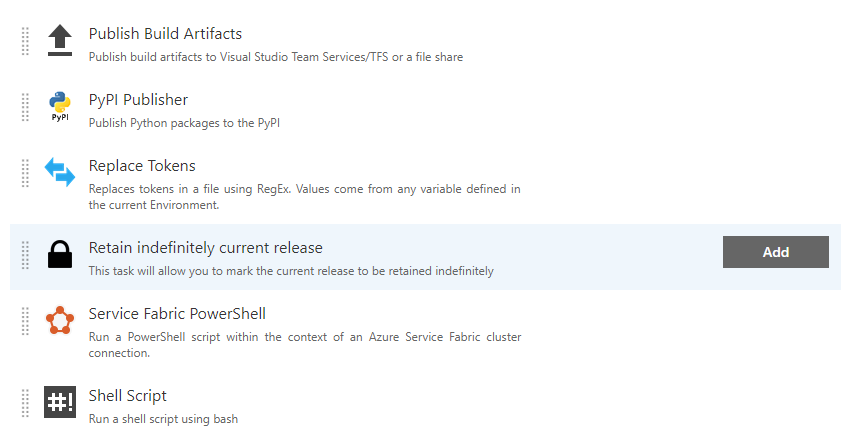Image resolution: width=860 pixels, height=428 pixels.
Task: Select the Service Fabric PowerShell title
Action: pos(177,313)
